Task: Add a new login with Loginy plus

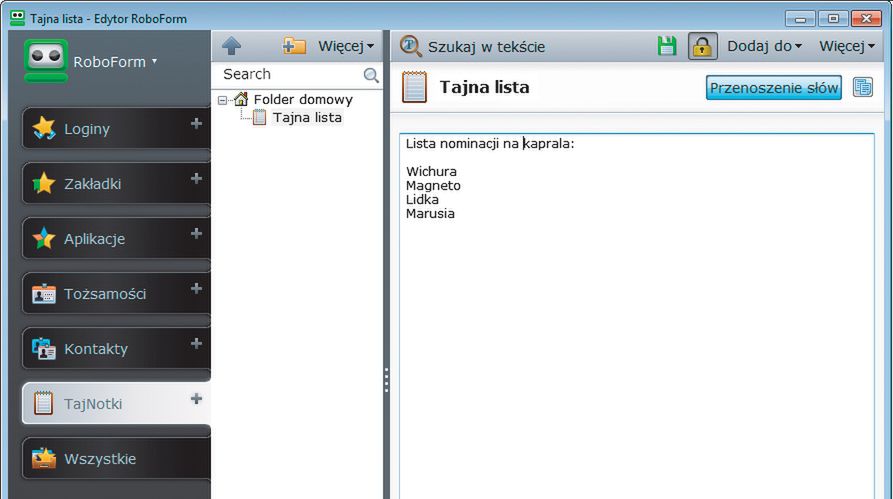Action: point(196,124)
